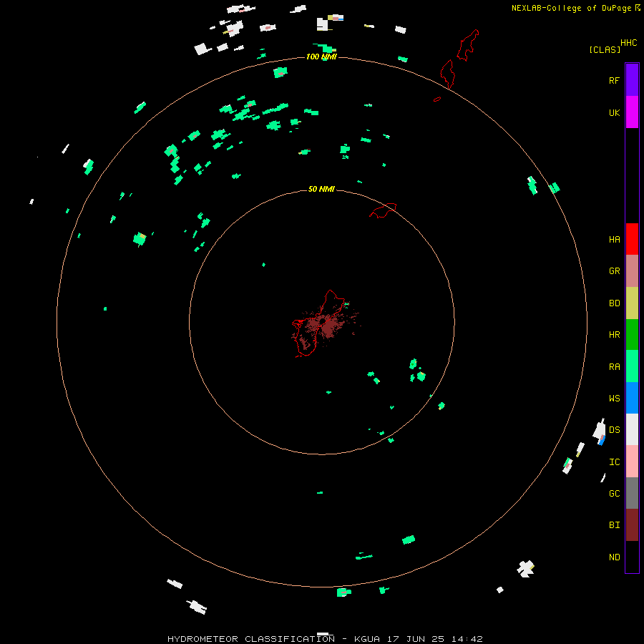Select the BD yellow legend swatch
Viewport: 644px width, 644px height.
632,303
